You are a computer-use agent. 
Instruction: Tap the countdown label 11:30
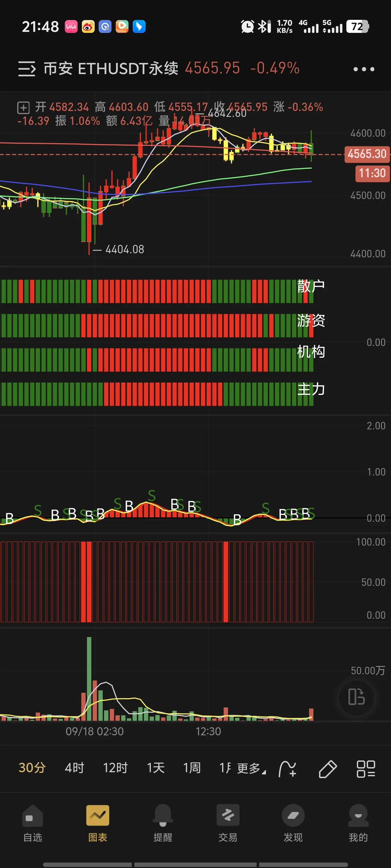coord(372,173)
